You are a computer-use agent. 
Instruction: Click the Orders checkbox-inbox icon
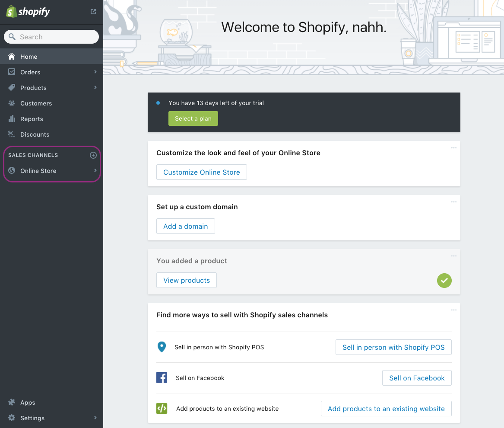coord(12,72)
